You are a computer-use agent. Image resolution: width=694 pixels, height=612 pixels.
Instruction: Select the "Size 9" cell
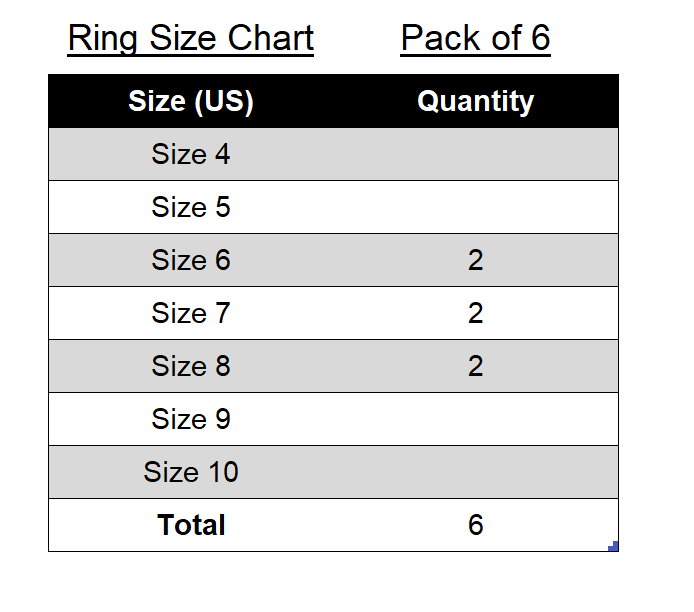[191, 419]
